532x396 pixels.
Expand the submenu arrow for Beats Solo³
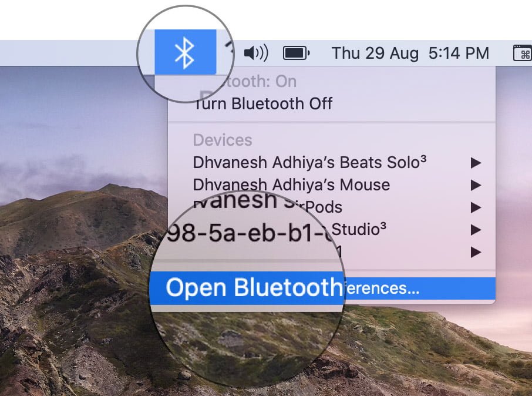coord(476,163)
